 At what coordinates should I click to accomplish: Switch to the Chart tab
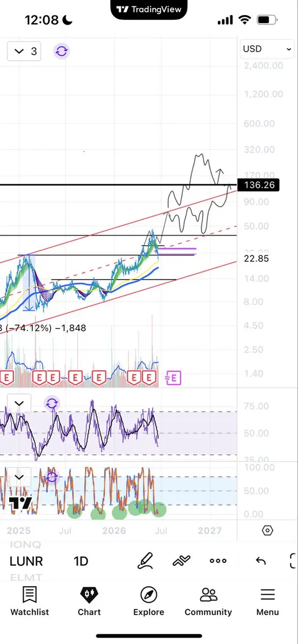point(89,601)
